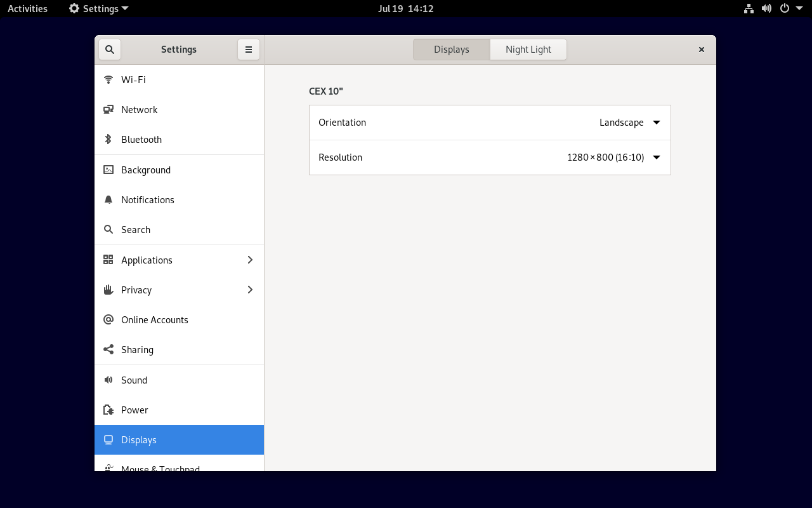The height and width of the screenshot is (508, 812).
Task: Open the Settings app menu arrow in top bar
Action: pyautogui.click(x=125, y=8)
